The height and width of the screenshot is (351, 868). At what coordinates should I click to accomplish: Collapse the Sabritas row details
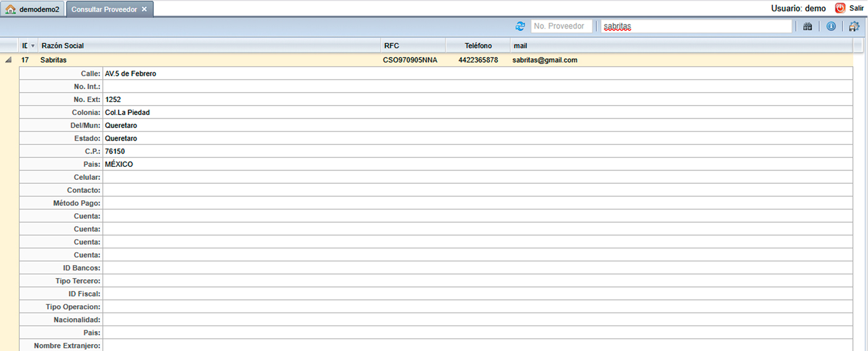(9, 60)
